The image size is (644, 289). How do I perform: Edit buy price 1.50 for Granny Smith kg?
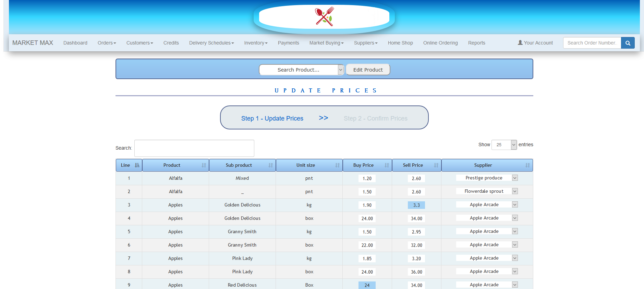(367, 232)
